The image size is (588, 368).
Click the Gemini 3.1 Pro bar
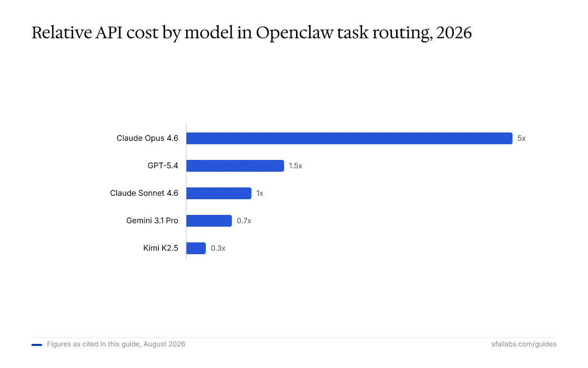209,221
